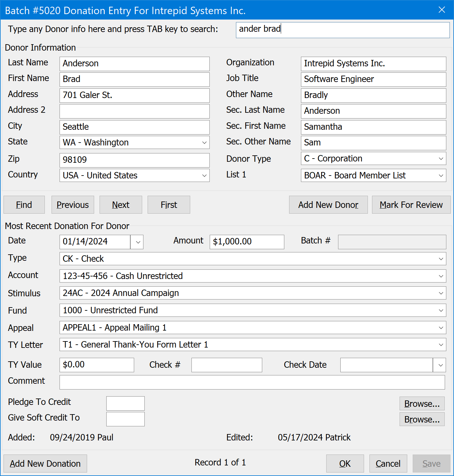The image size is (454, 476).
Task: Open the State dropdown showing WA - Washington
Action: pyautogui.click(x=134, y=143)
